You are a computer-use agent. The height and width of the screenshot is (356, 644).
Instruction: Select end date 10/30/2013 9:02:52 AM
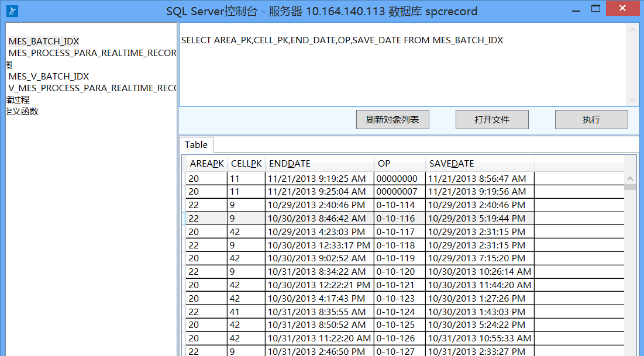319,258
